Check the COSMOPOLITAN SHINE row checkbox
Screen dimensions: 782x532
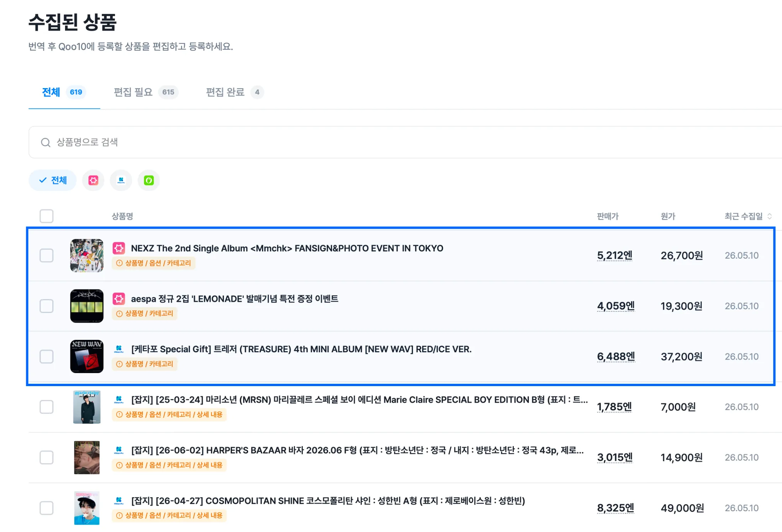[x=47, y=508]
